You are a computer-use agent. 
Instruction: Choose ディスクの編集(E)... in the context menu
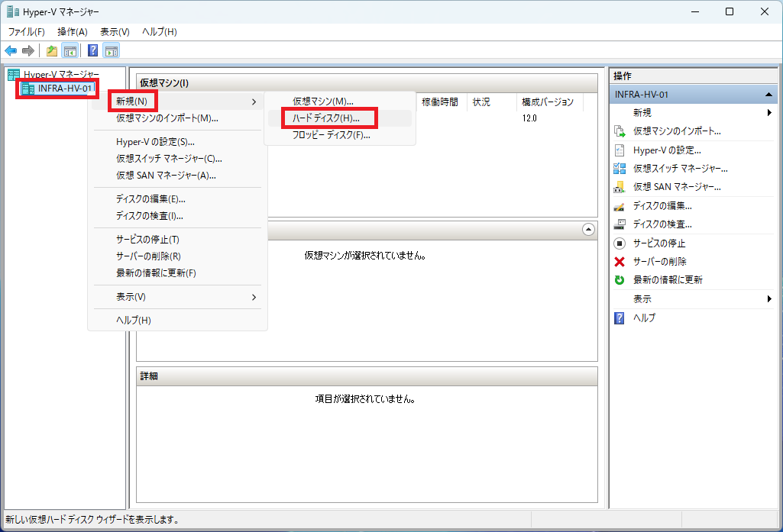[178, 199]
